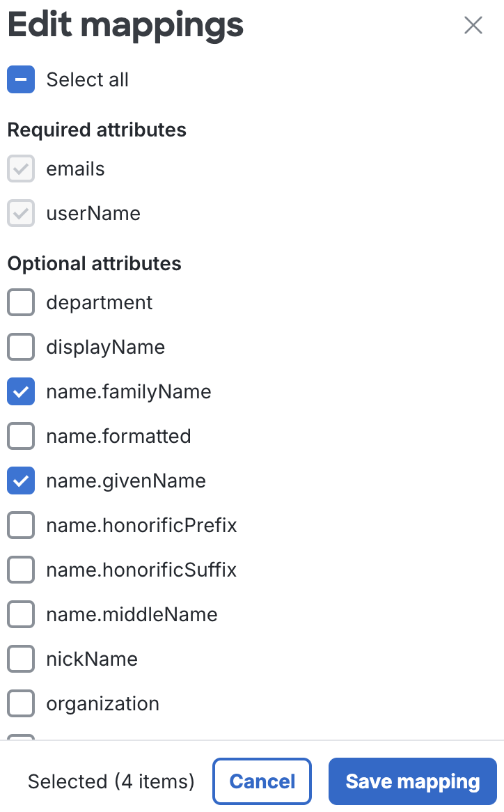Enable the organization attribute
Screen dimensions: 504x812
click(21, 703)
